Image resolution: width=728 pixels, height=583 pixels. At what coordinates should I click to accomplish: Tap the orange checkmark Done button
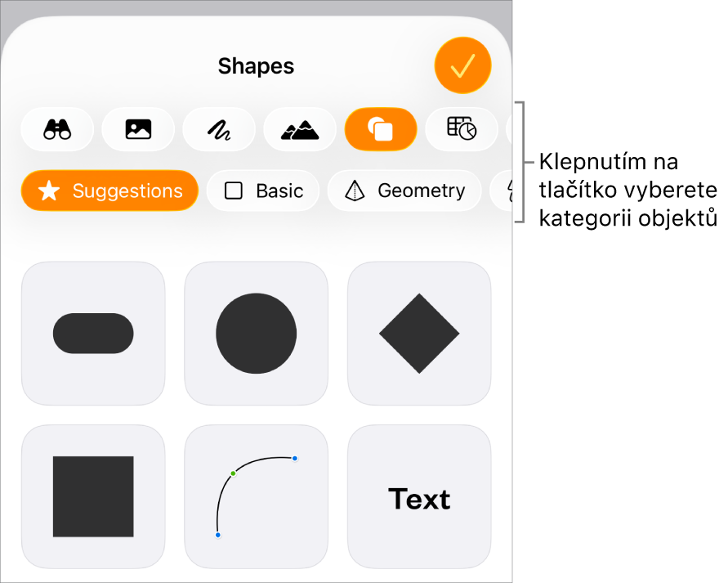462,65
